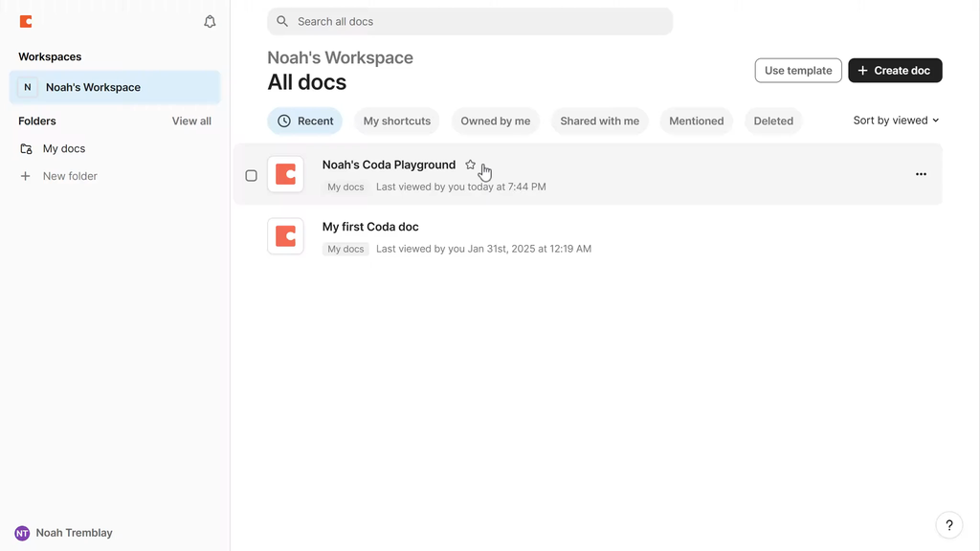
Task: Open Noah's Coda Playground title
Action: (389, 165)
